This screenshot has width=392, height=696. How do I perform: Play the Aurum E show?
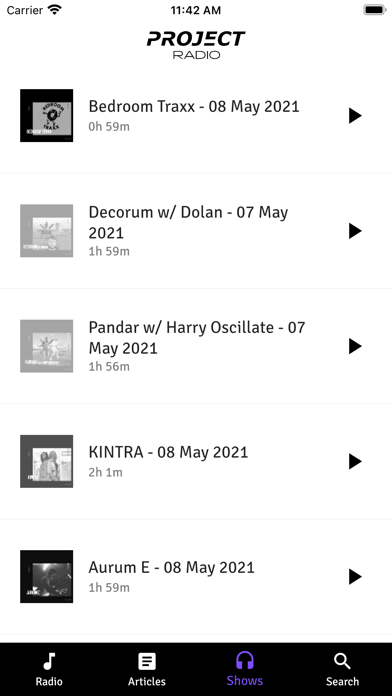(x=355, y=577)
